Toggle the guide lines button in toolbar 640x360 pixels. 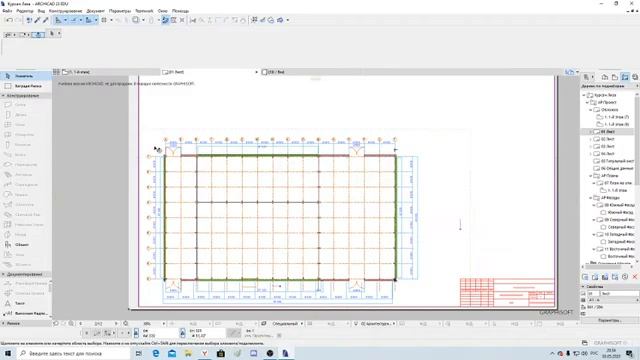pyautogui.click(x=58, y=20)
